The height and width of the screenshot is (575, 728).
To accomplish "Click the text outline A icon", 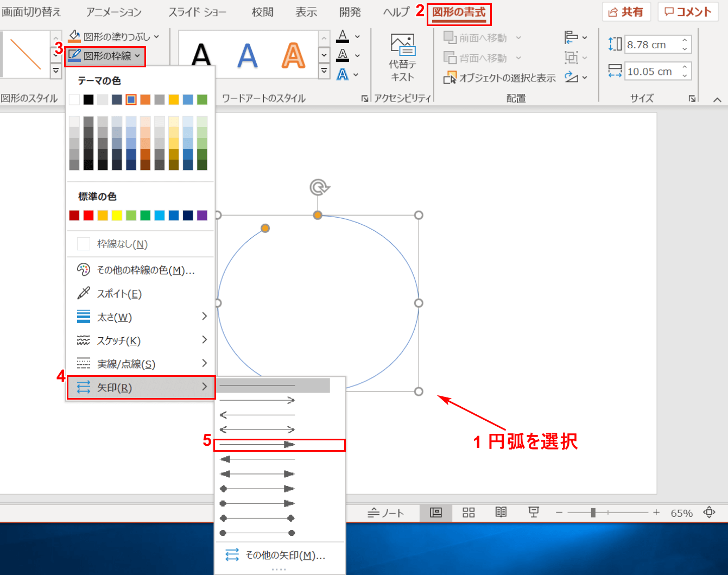I will coord(343,55).
